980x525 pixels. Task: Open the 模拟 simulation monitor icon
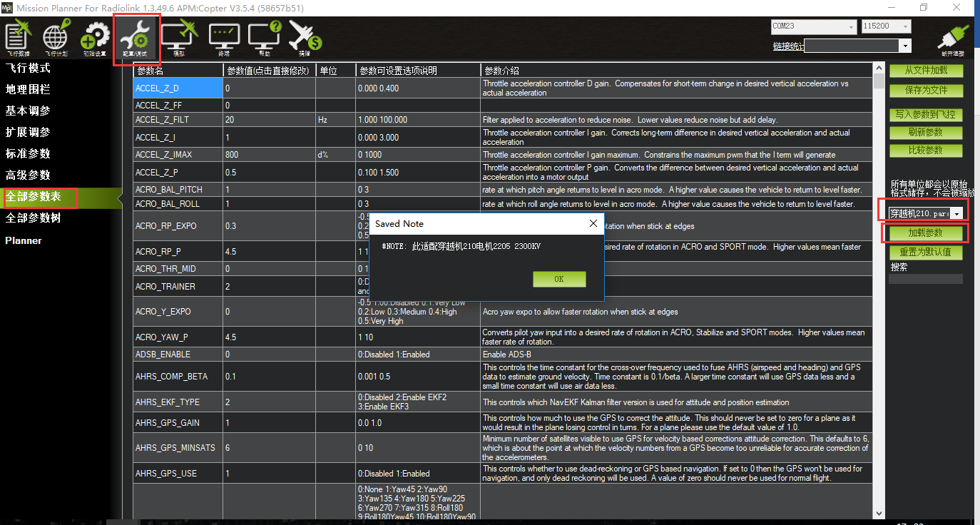click(x=178, y=37)
